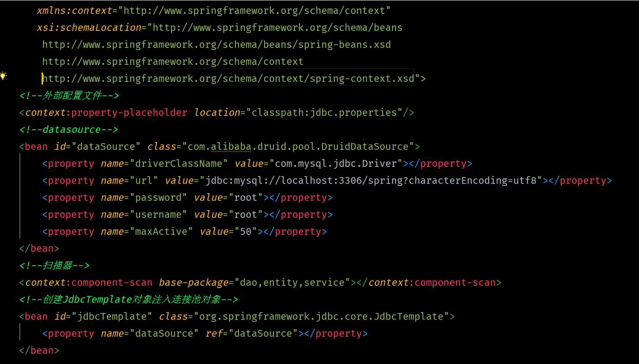The height and width of the screenshot is (364, 639).
Task: Click the base-package dao,entity,service value
Action: coord(292,282)
